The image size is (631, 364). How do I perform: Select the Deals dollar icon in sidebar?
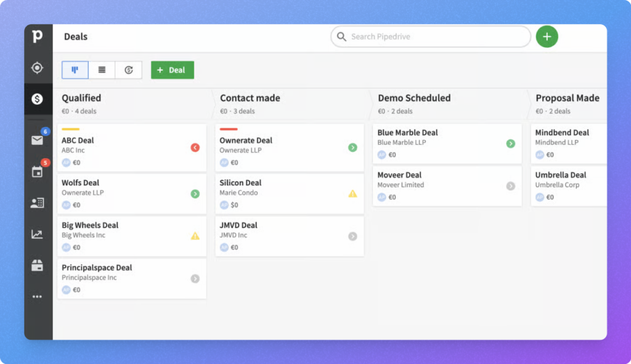37,99
